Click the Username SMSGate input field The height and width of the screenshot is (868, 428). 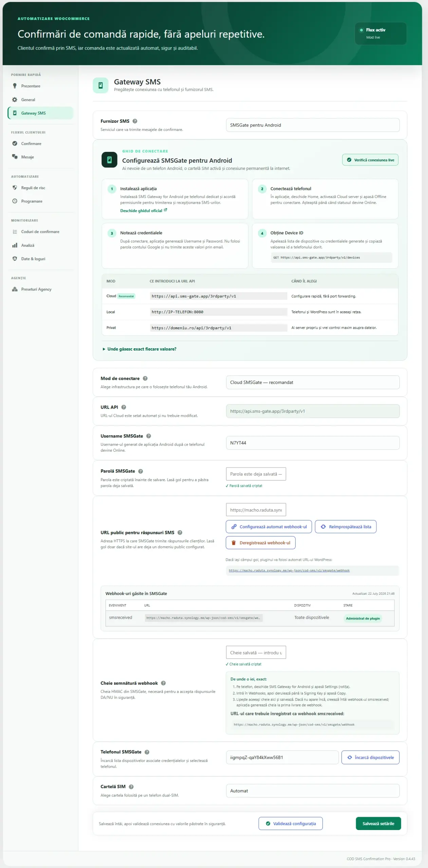click(x=313, y=443)
